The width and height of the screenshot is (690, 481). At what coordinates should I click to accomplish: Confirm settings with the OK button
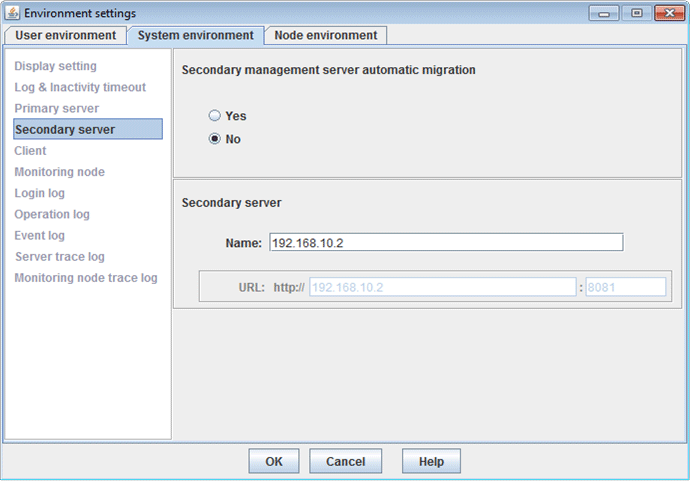click(x=274, y=461)
